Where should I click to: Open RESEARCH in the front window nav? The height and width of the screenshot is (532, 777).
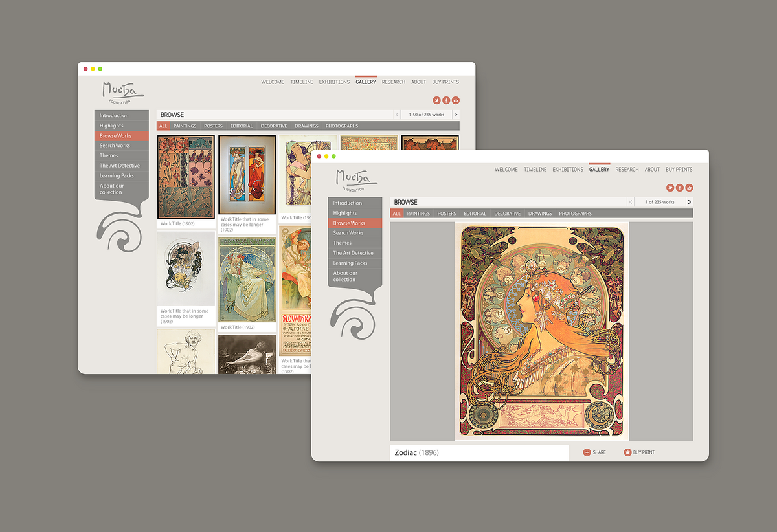627,170
